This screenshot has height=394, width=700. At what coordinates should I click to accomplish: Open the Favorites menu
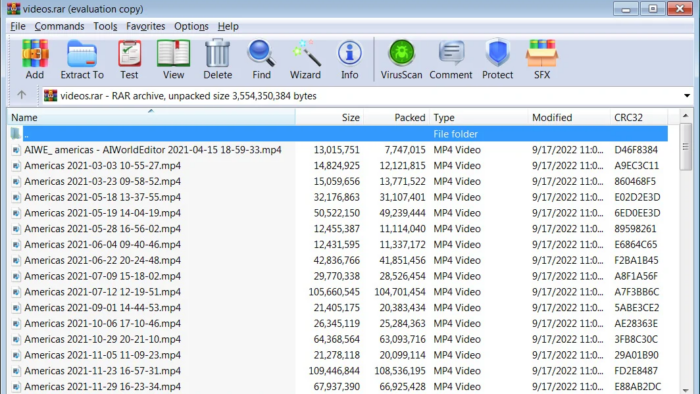point(146,26)
